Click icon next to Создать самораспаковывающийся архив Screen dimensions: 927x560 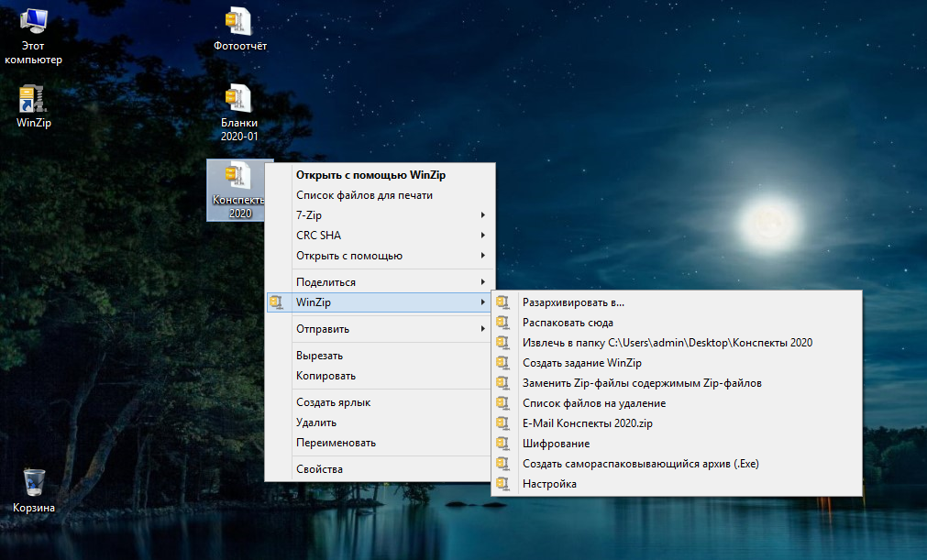(502, 464)
